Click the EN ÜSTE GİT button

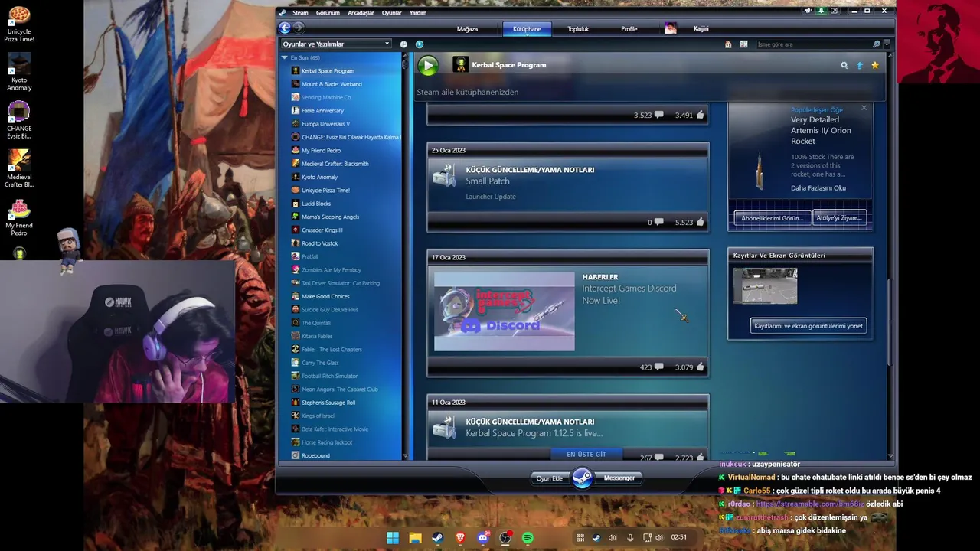(586, 455)
